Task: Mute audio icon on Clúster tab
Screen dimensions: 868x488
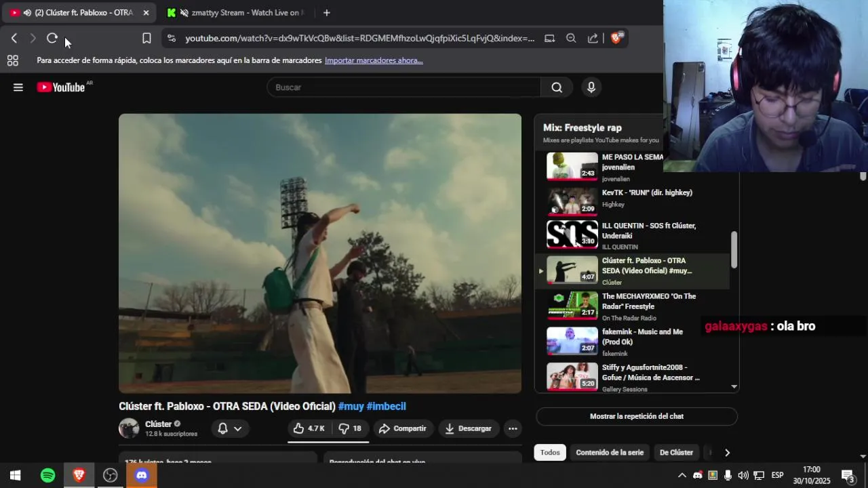Action: coord(27,13)
